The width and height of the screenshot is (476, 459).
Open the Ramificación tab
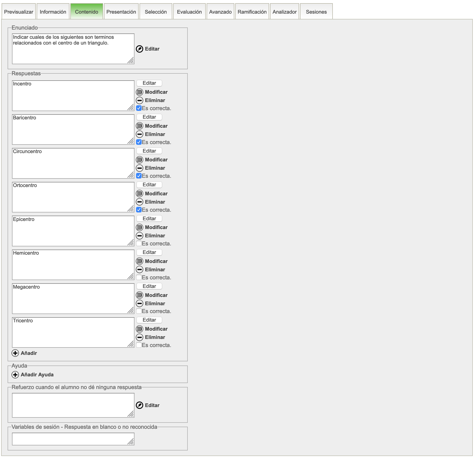point(252,12)
